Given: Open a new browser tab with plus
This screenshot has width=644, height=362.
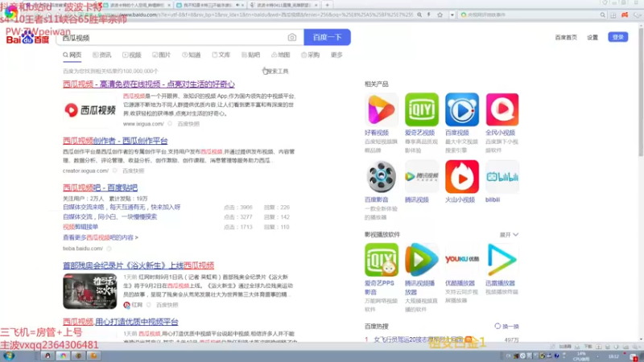Looking at the screenshot, I should 328,5.
